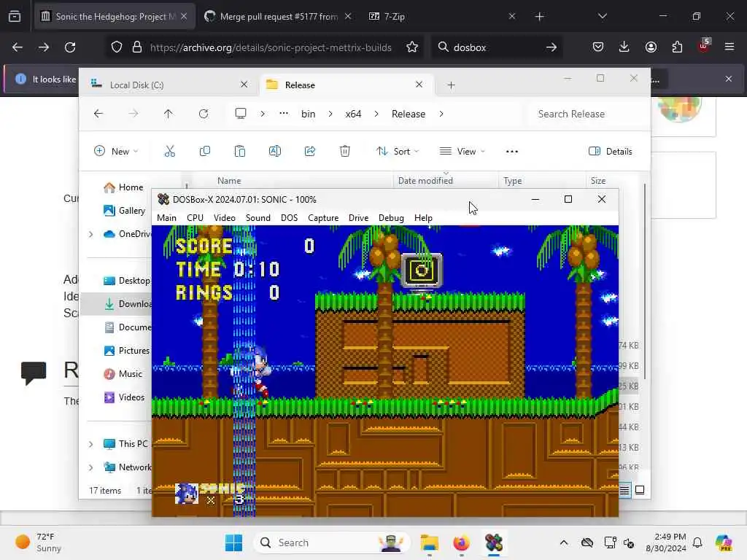Open Firefox extensions puzzle icon

677,47
